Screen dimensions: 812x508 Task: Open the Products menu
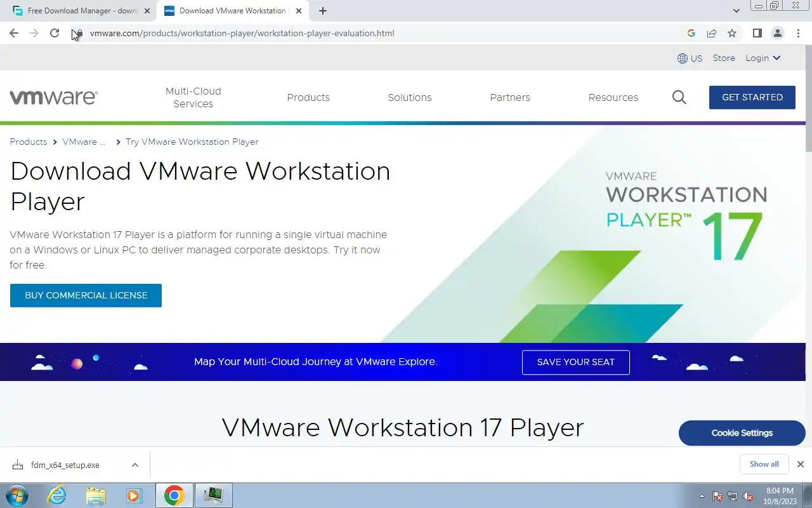(x=308, y=97)
